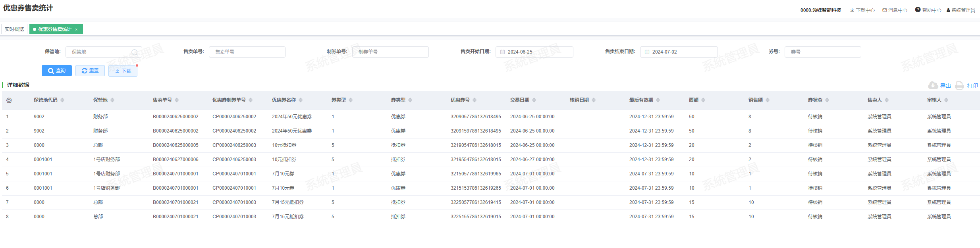Click the search magnifier in 保管地 field
Viewport: 980px width, 248px height.
tap(135, 52)
